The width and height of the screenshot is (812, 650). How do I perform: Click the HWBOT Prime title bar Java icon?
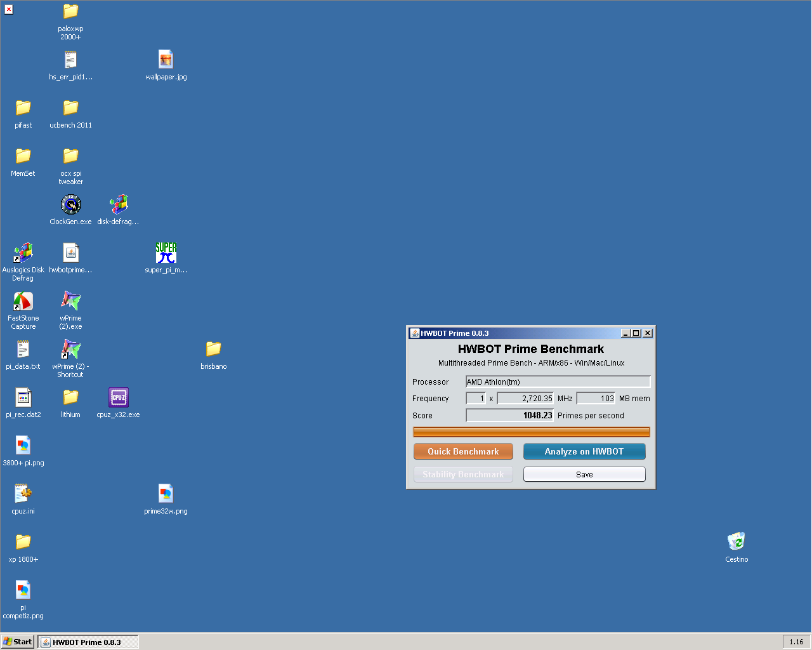click(415, 333)
